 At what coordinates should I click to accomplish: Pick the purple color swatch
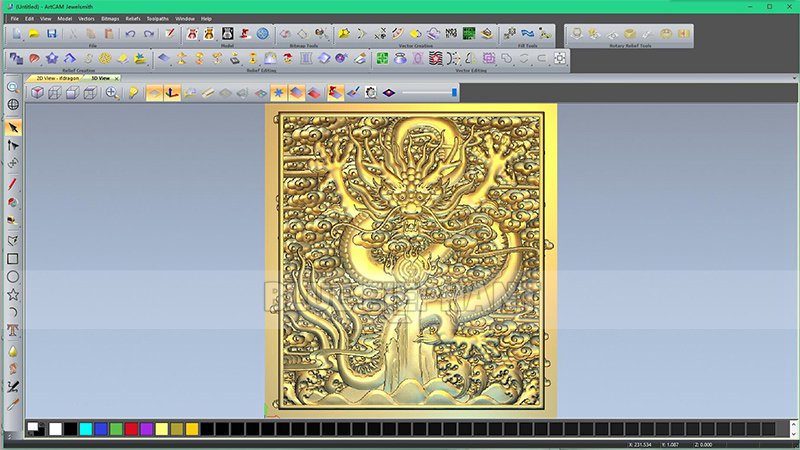tap(146, 429)
